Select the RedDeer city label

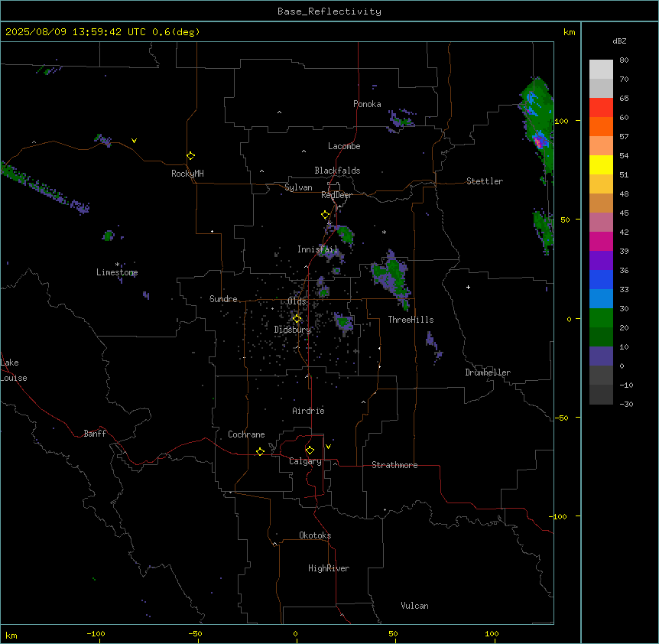[x=336, y=195]
